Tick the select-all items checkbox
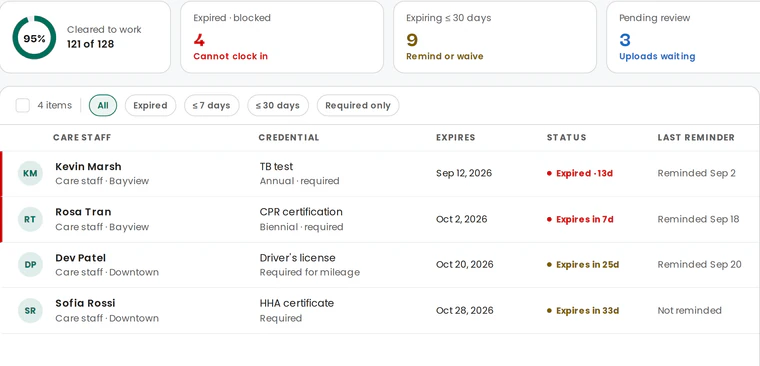The width and height of the screenshot is (760, 366). (23, 105)
